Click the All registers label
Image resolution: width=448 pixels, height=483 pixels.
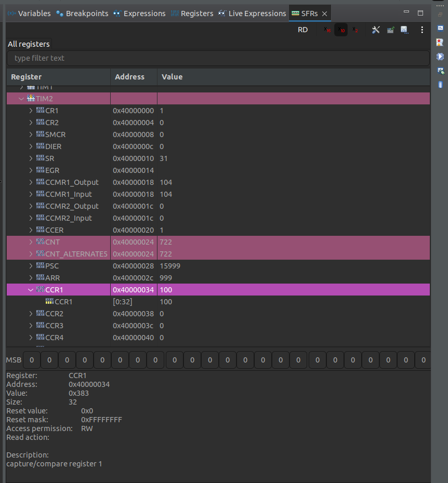click(28, 44)
